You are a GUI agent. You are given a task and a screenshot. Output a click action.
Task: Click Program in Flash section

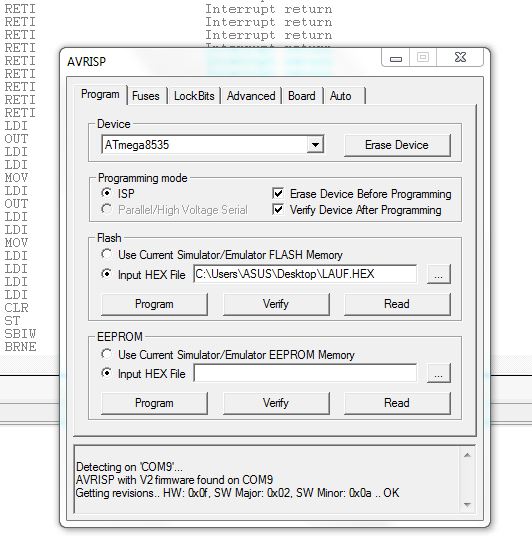click(154, 304)
